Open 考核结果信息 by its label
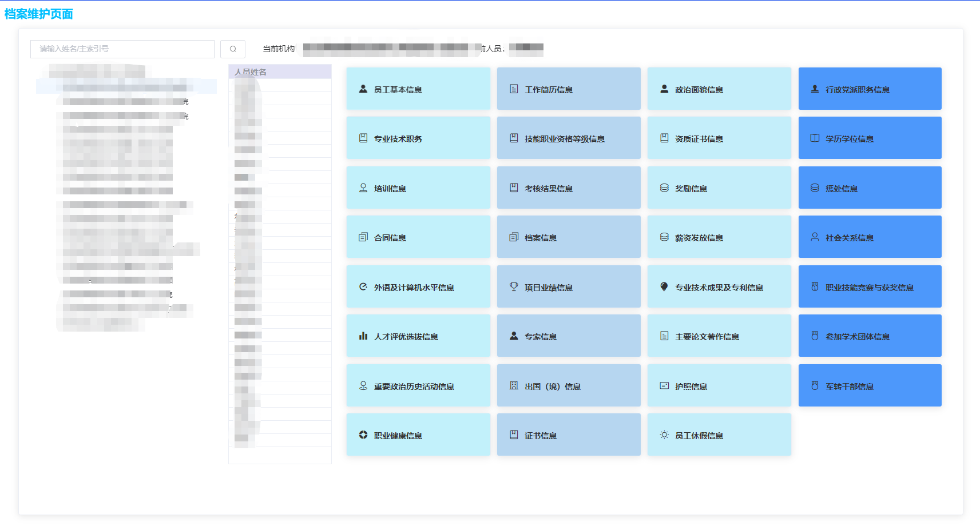This screenshot has width=980, height=526. (x=549, y=189)
